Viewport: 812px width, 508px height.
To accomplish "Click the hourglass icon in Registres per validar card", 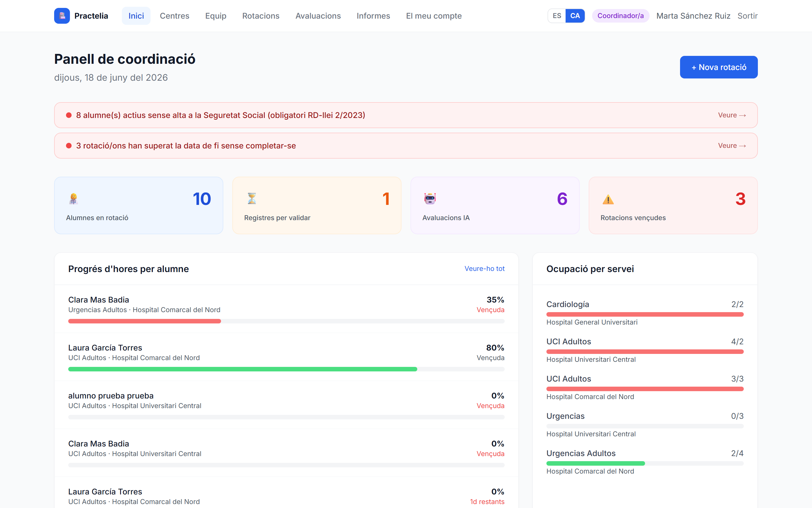I will click(252, 199).
